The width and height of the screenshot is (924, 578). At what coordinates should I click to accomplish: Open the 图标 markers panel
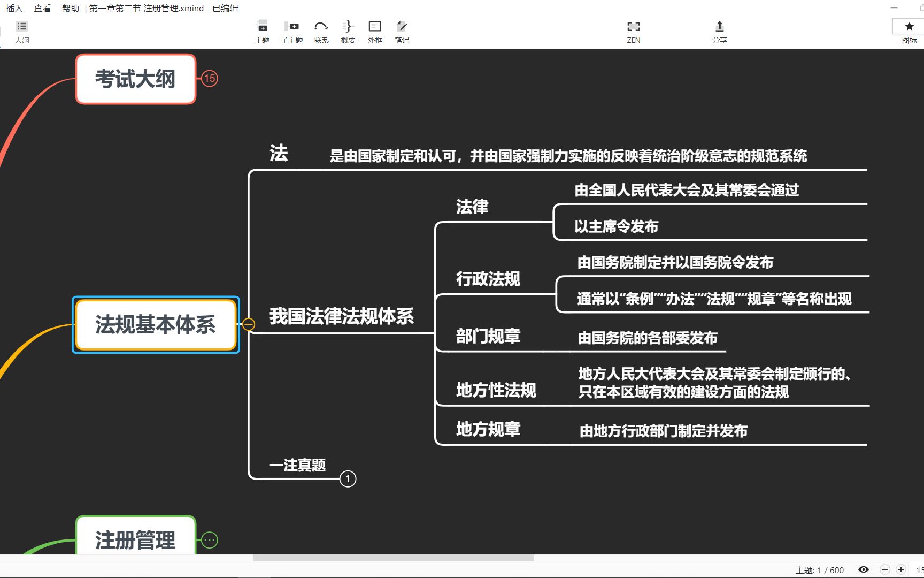tap(909, 32)
